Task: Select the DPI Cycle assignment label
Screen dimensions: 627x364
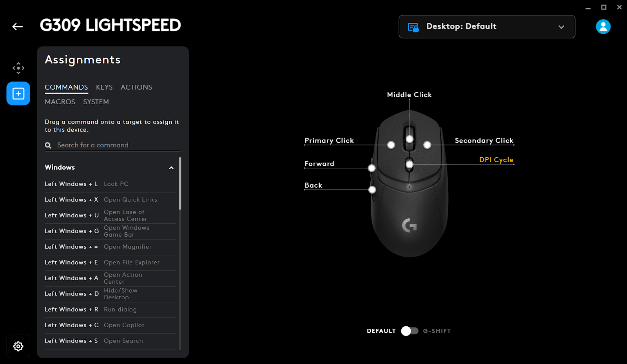Action: [x=496, y=160]
